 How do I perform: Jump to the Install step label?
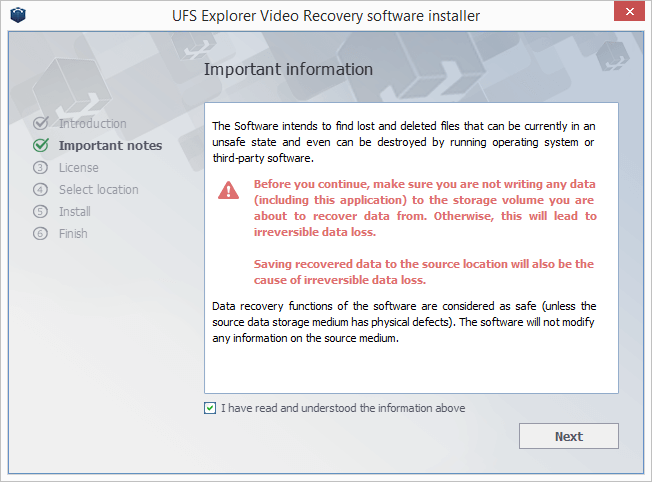click(74, 212)
